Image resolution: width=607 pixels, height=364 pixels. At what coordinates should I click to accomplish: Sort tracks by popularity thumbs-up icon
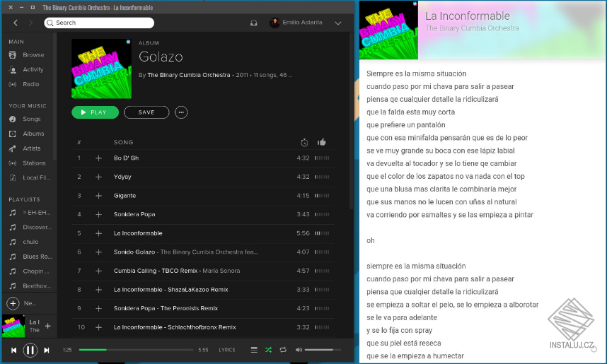pyautogui.click(x=321, y=142)
